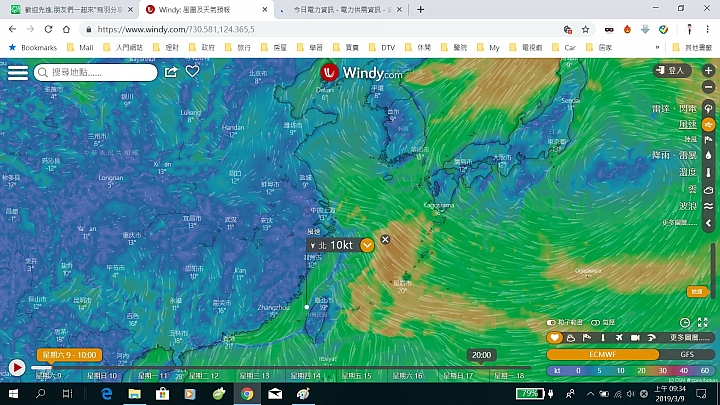
Task: Open a new browser tab
Action: pos(421,9)
